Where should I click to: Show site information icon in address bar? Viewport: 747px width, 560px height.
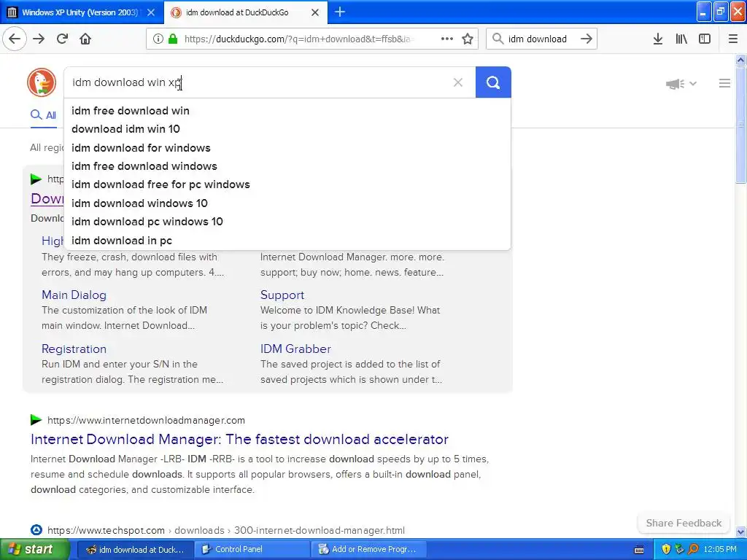pos(158,39)
